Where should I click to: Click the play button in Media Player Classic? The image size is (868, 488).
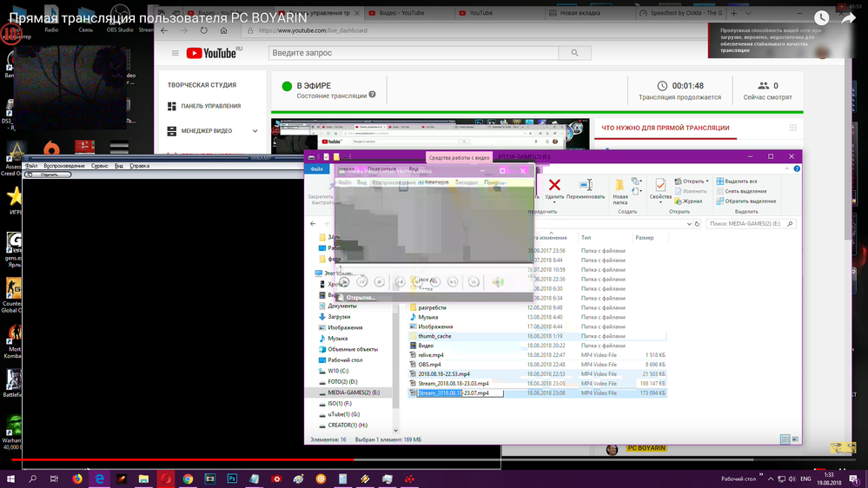344,282
